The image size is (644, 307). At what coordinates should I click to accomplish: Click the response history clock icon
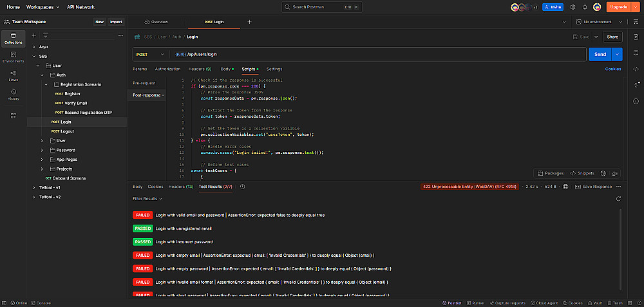click(242, 187)
